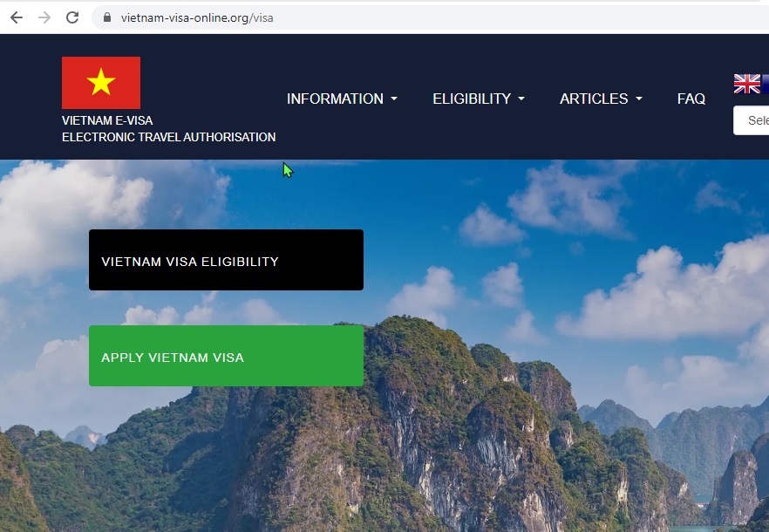View site info via the padlock icon
This screenshot has width=769, height=532.
coord(107,17)
